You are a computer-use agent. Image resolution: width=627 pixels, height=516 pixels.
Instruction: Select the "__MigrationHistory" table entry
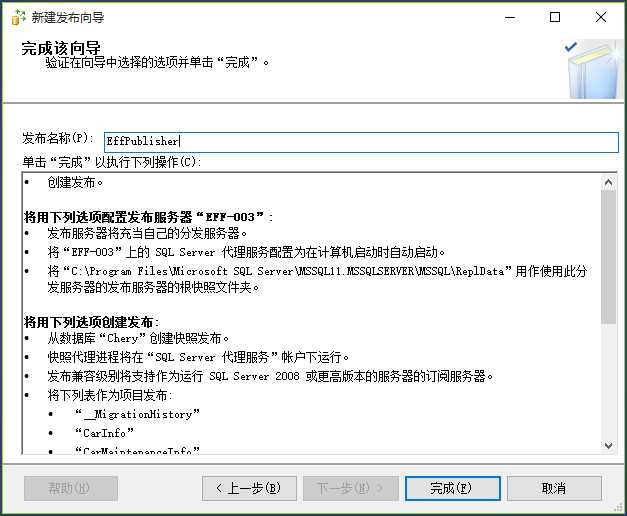tap(137, 414)
